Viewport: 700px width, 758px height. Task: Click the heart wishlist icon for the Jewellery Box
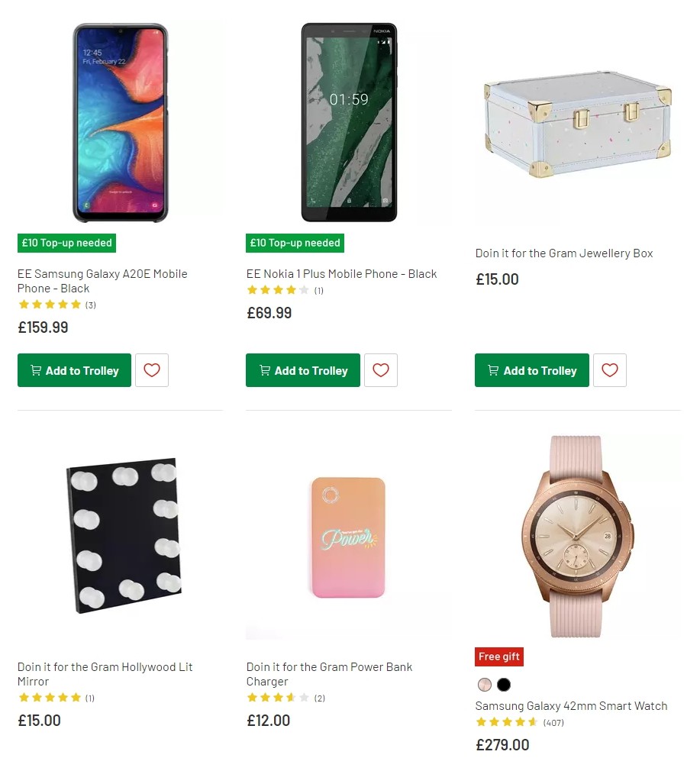coord(609,370)
